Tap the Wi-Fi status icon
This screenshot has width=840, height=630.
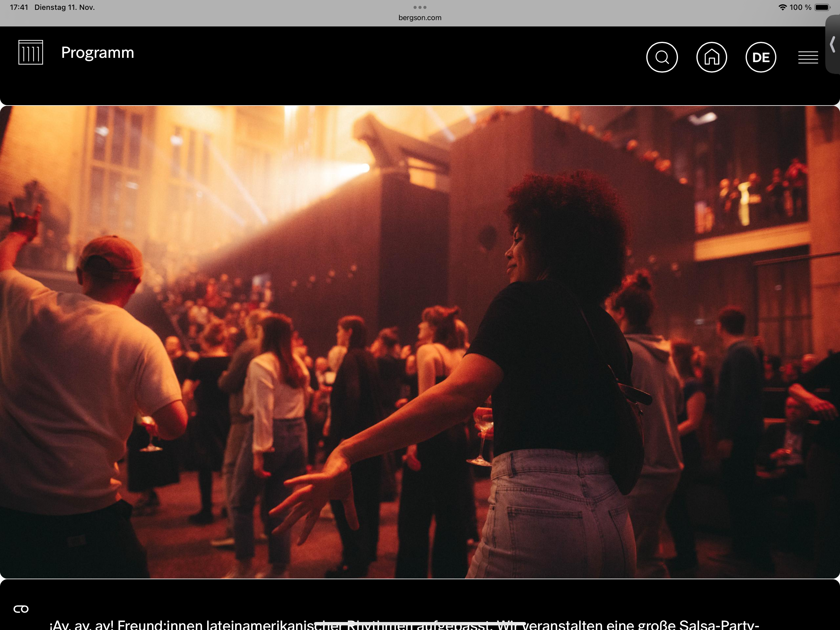click(782, 7)
